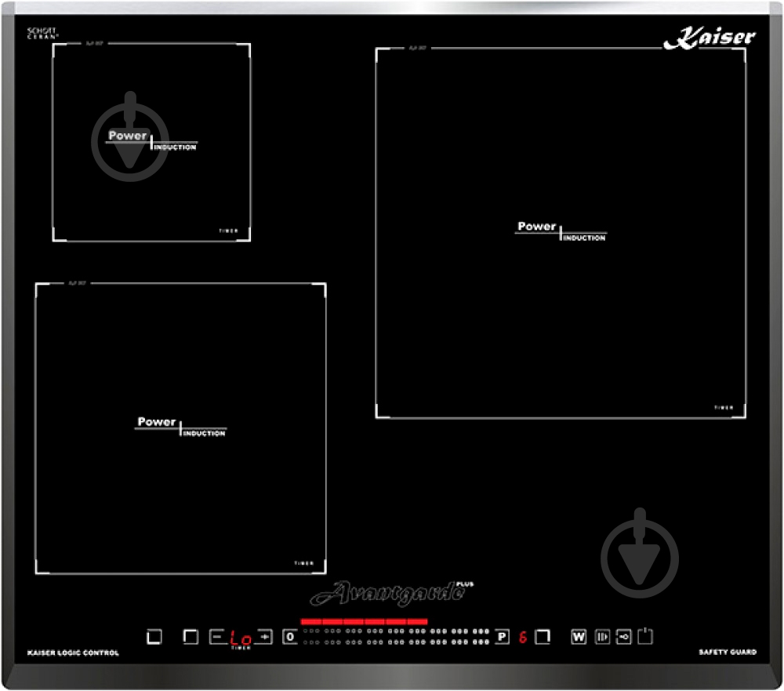Tap the 0 power level button
The height and width of the screenshot is (691, 784).
[290, 636]
